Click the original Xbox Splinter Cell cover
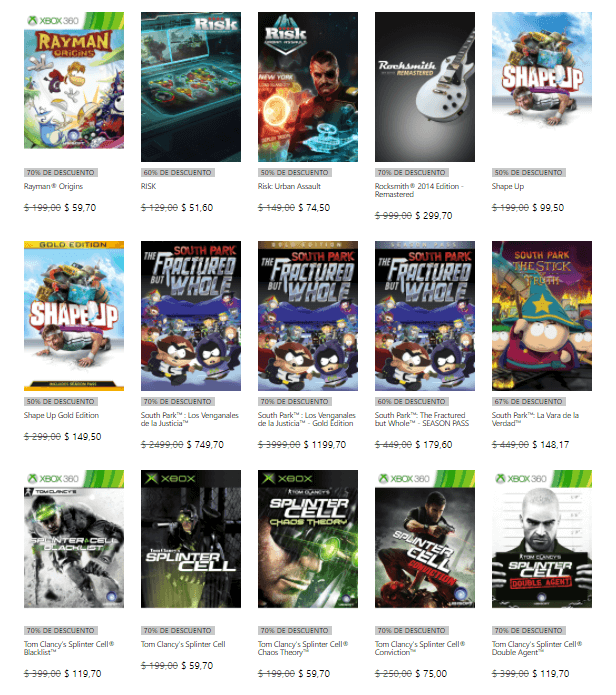The image size is (616, 695). (x=191, y=539)
